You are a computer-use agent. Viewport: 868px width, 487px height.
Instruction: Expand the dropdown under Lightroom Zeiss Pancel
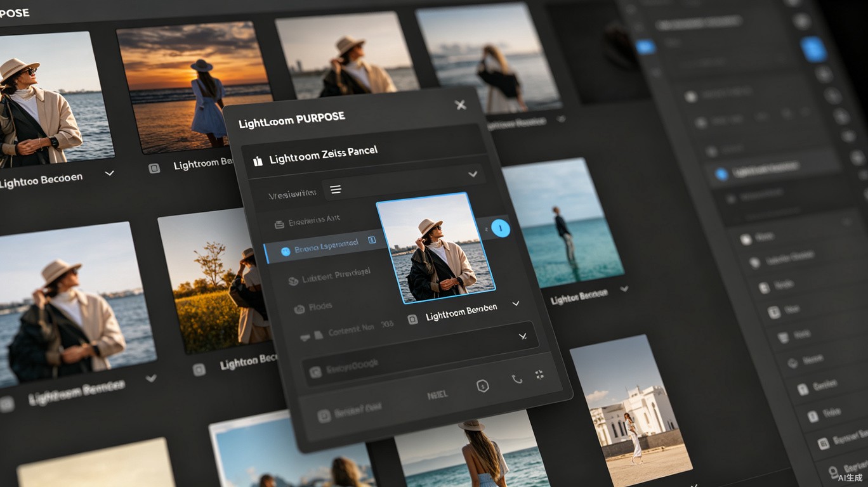click(472, 174)
